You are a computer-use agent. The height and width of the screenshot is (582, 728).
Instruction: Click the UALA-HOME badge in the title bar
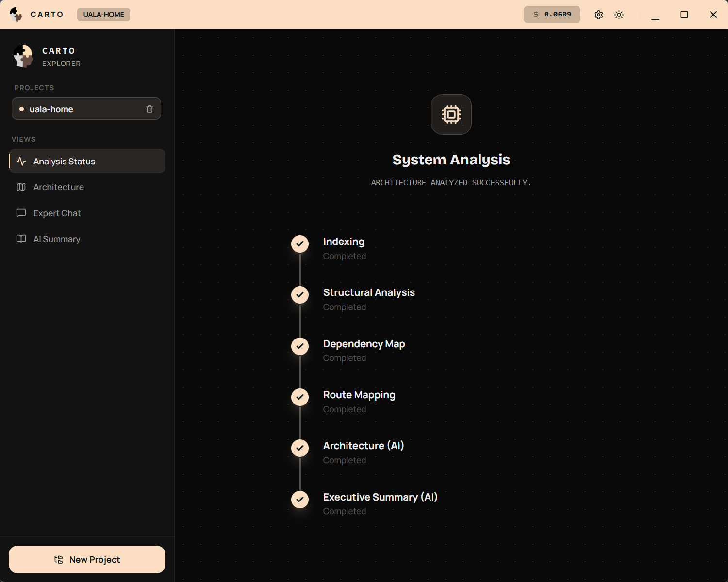pyautogui.click(x=103, y=15)
